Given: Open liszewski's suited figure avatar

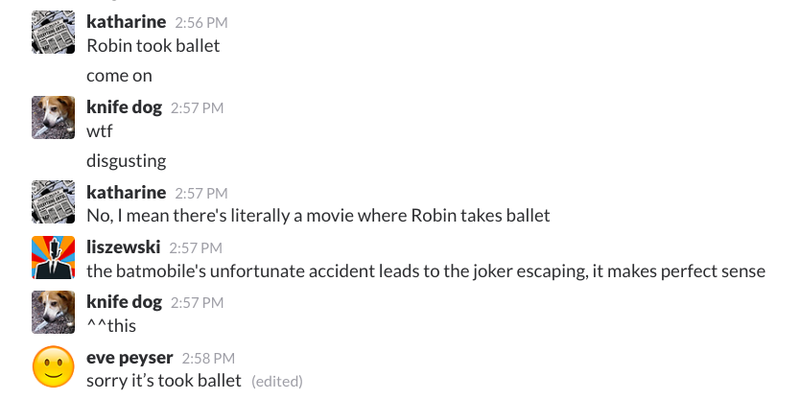Looking at the screenshot, I should [53, 257].
